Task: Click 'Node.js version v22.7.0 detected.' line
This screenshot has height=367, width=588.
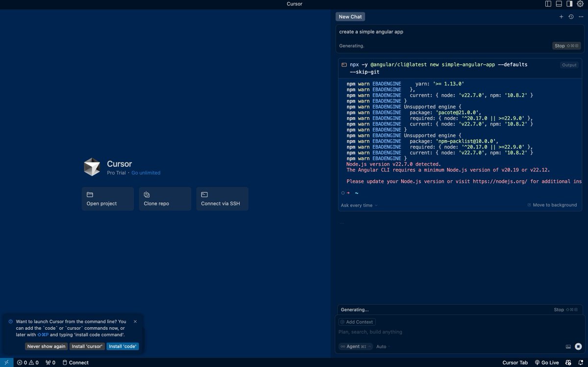Action: coord(394,164)
